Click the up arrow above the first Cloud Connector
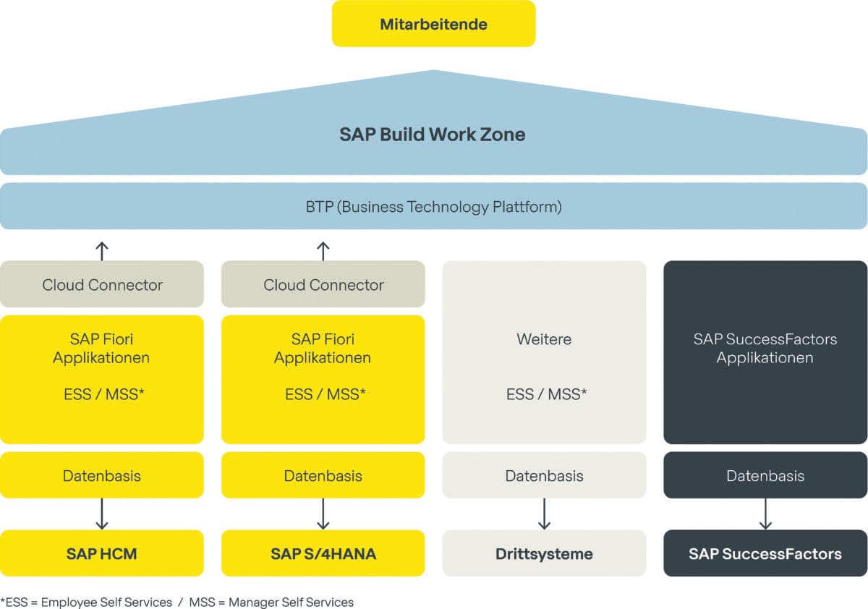The width and height of the screenshot is (868, 609). [102, 251]
